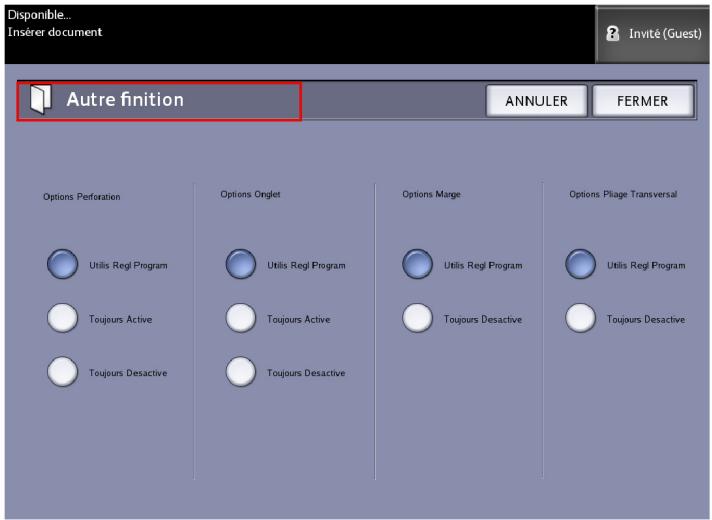This screenshot has height=520, width=712.
Task: Click the Options Perforation heading
Action: pos(81,197)
